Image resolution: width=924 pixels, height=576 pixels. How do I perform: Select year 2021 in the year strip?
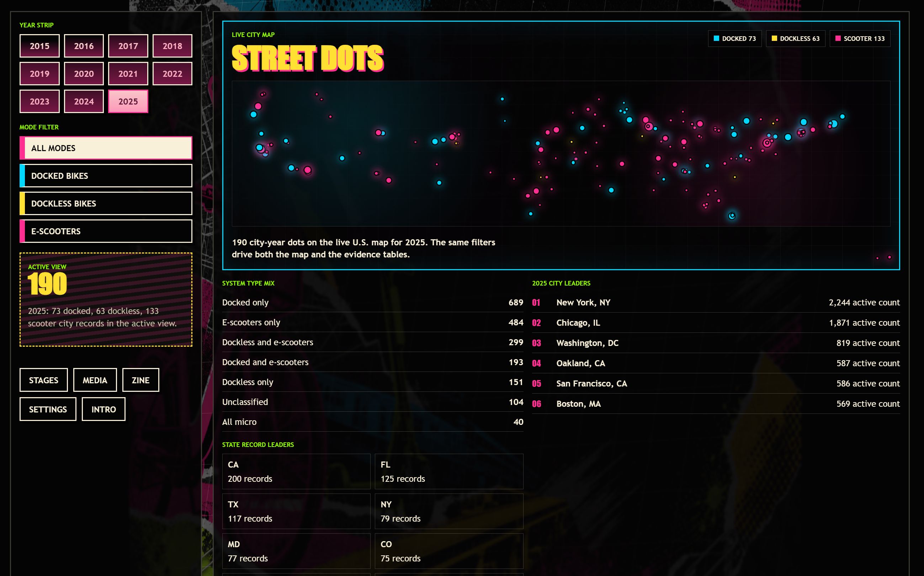tap(128, 74)
